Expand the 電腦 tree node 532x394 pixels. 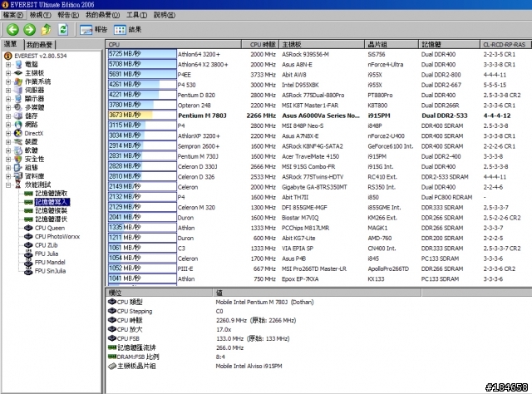tap(8, 65)
